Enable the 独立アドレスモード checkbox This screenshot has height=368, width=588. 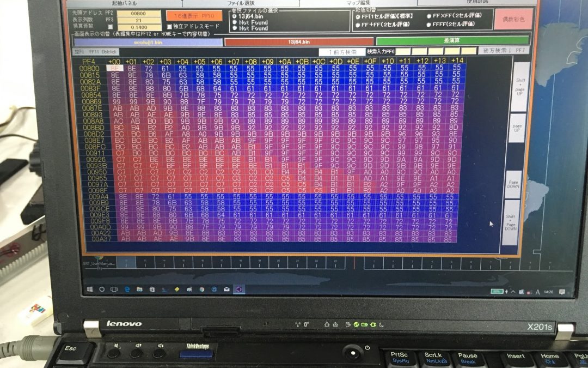pos(169,27)
